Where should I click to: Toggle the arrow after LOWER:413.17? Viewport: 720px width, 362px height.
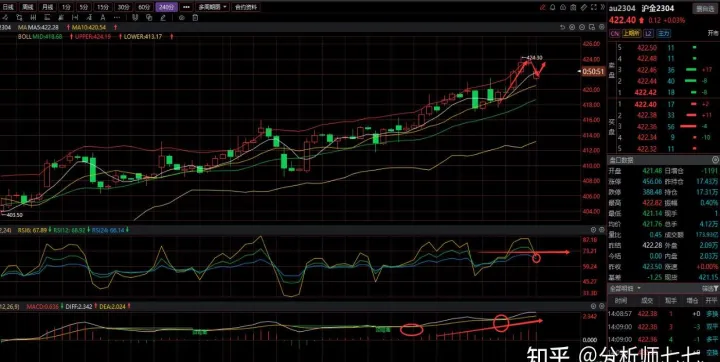click(172, 36)
